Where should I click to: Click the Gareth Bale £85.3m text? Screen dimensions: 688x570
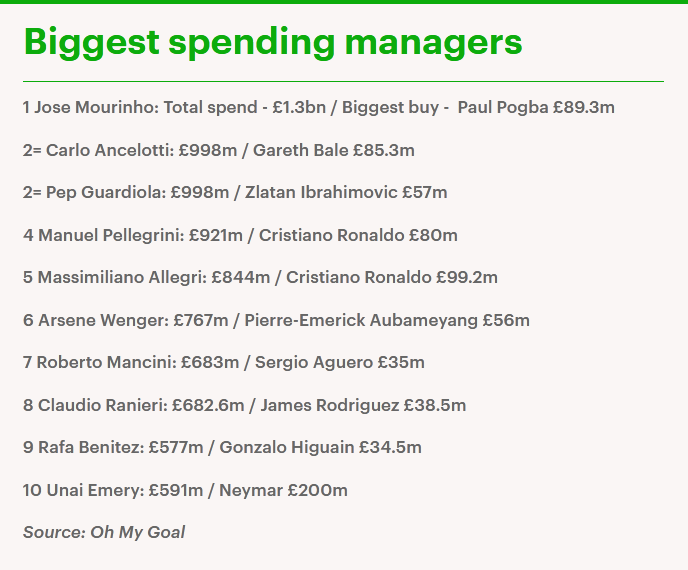(x=334, y=151)
